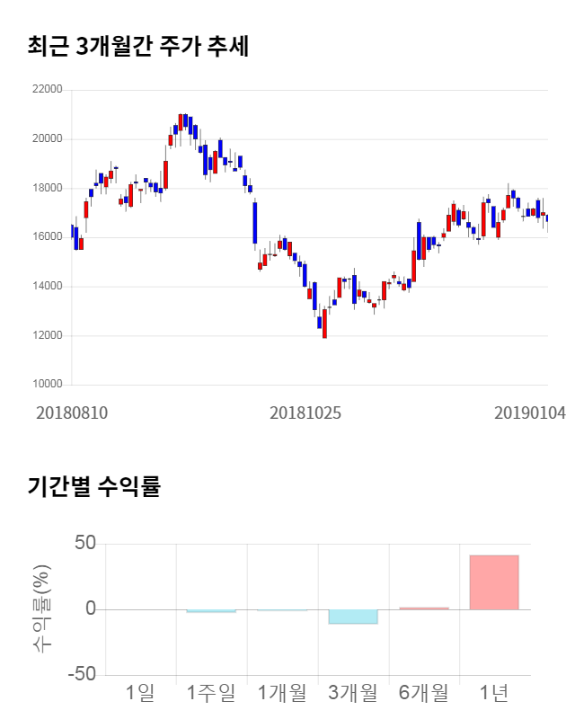Click the 20181025 middle date label
Screen dimensions: 575x728
(x=305, y=413)
